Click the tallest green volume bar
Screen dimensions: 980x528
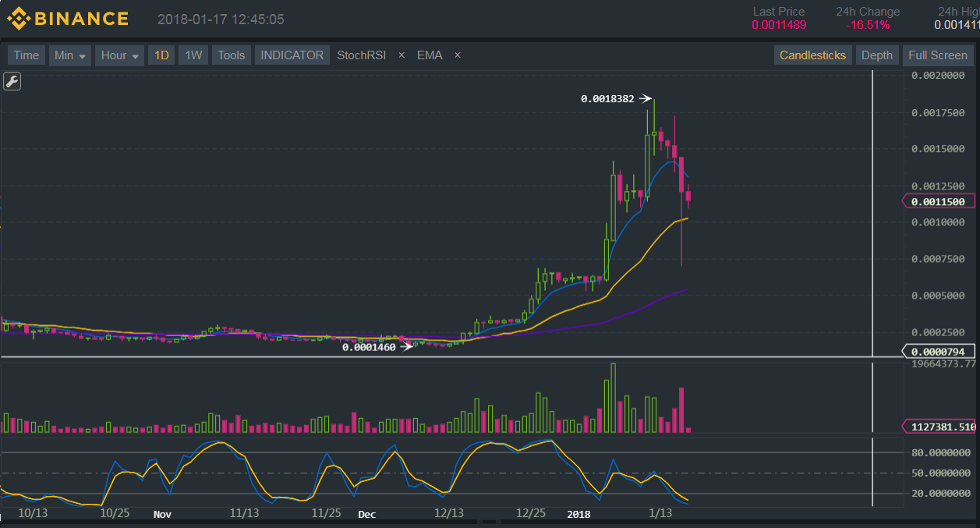pos(613,398)
